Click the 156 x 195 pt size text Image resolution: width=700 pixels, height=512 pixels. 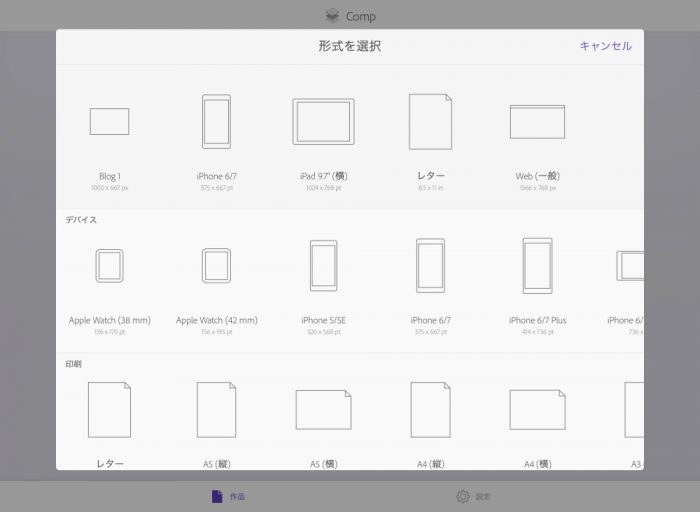coord(217,332)
